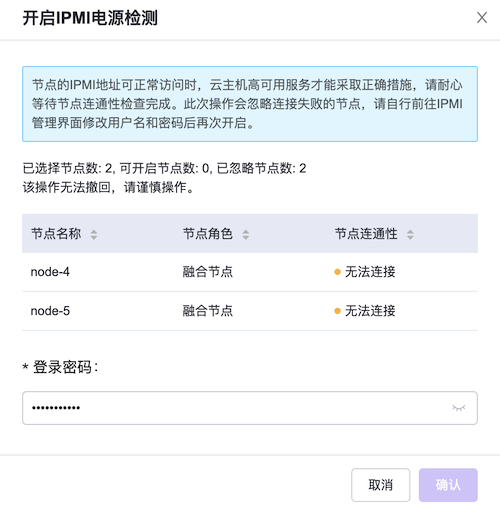Click the orange status dot for node-5
500x511 pixels.
click(x=337, y=311)
